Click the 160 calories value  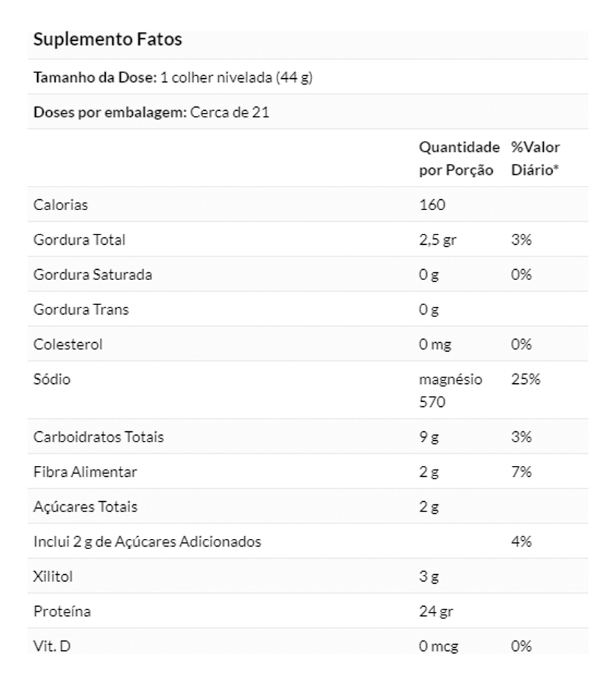point(432,205)
